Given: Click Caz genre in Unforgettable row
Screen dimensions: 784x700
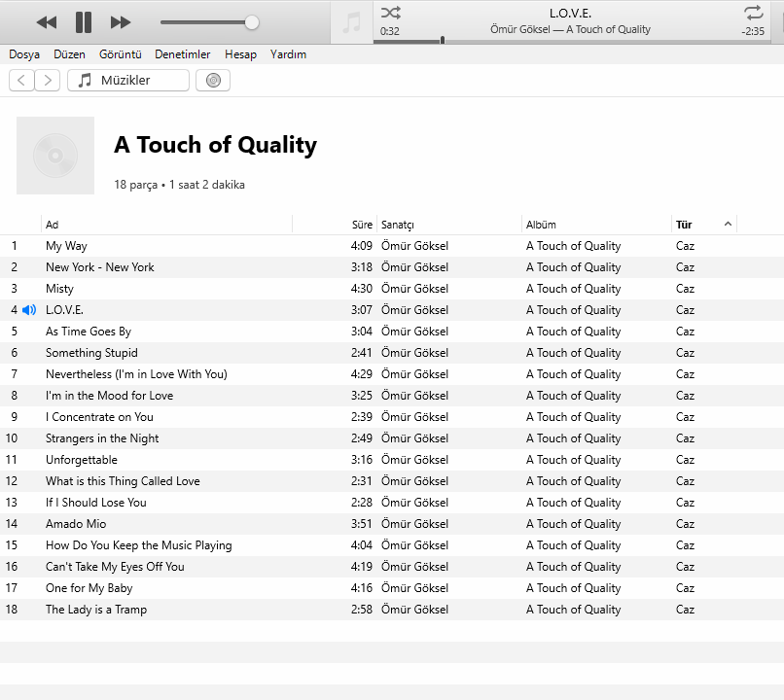Looking at the screenshot, I should click(685, 460).
